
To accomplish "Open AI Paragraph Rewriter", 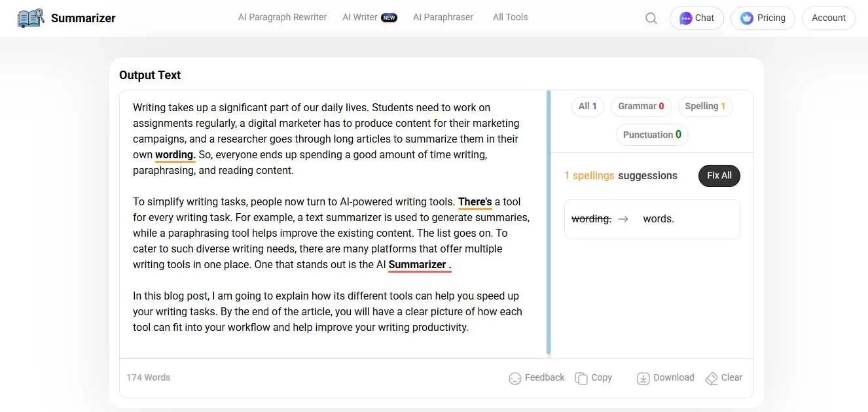I will [x=282, y=17].
